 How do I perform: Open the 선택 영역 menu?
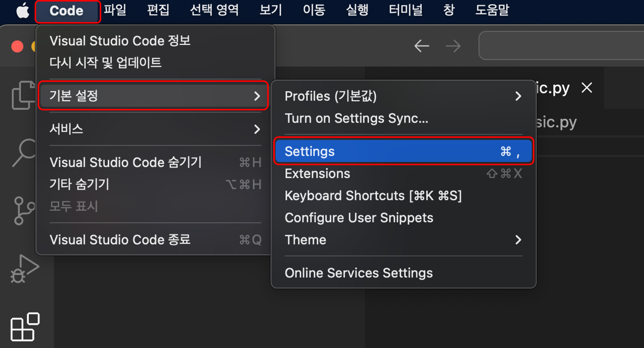(x=214, y=10)
